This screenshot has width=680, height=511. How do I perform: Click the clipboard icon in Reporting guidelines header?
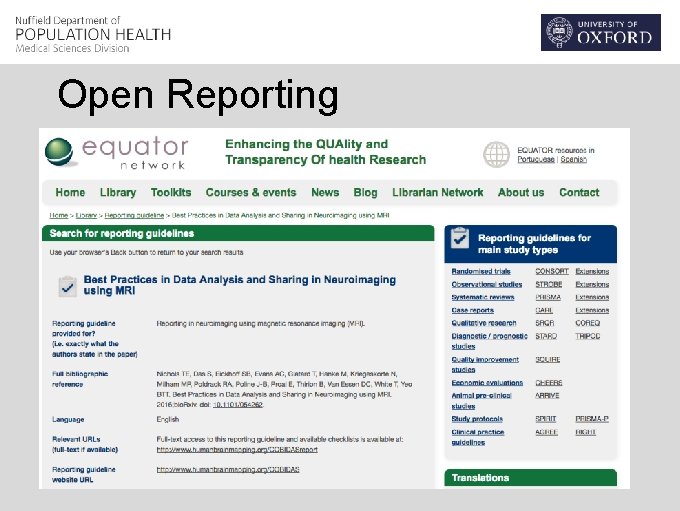click(460, 238)
